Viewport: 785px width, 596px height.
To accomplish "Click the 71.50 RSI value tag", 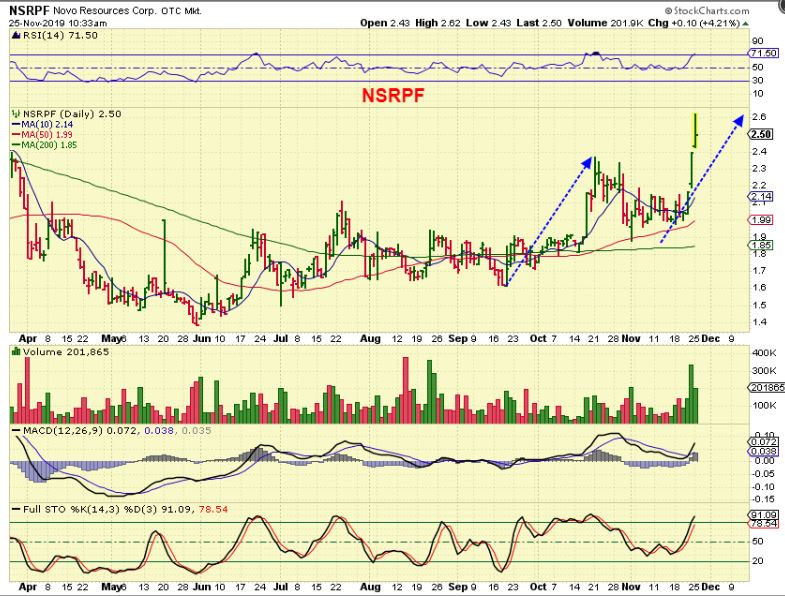I will pyautogui.click(x=763, y=53).
